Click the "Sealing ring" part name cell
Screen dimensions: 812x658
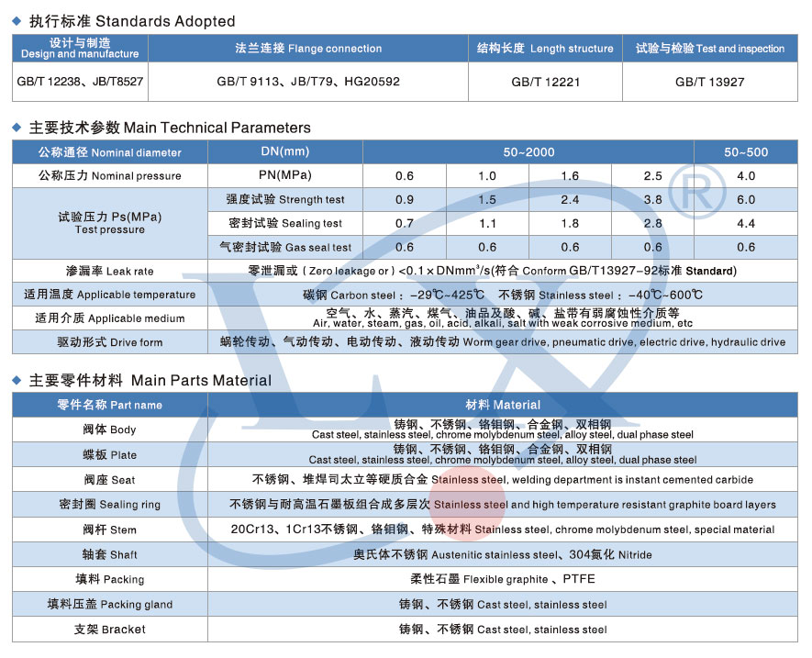110,504
